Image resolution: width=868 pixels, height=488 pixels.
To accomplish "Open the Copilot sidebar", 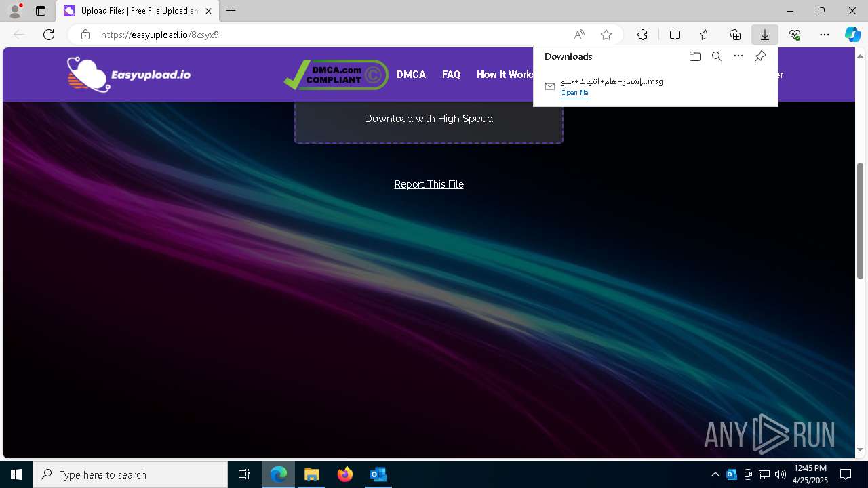I will coord(852,35).
